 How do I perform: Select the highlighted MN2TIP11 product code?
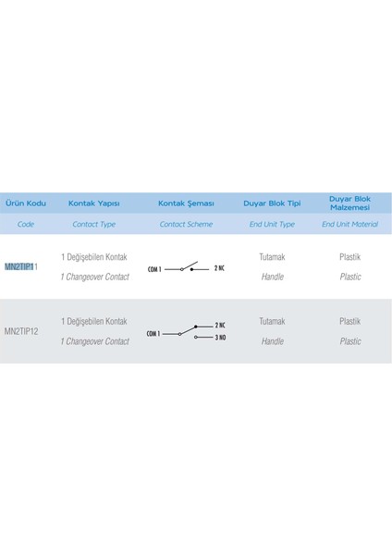(x=21, y=267)
